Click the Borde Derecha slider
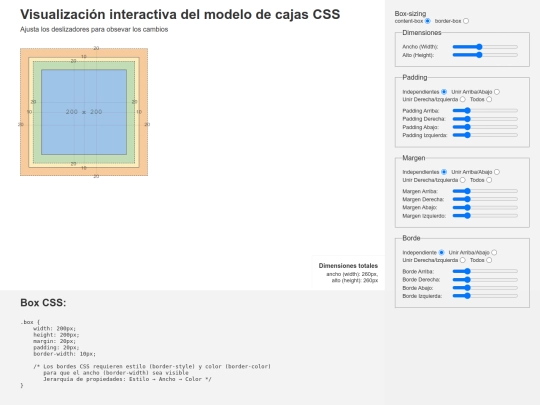Screen dimensions: 540x405 485,280
